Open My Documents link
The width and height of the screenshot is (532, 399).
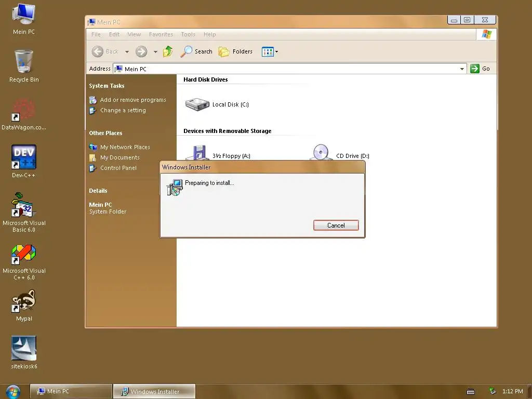coord(120,157)
